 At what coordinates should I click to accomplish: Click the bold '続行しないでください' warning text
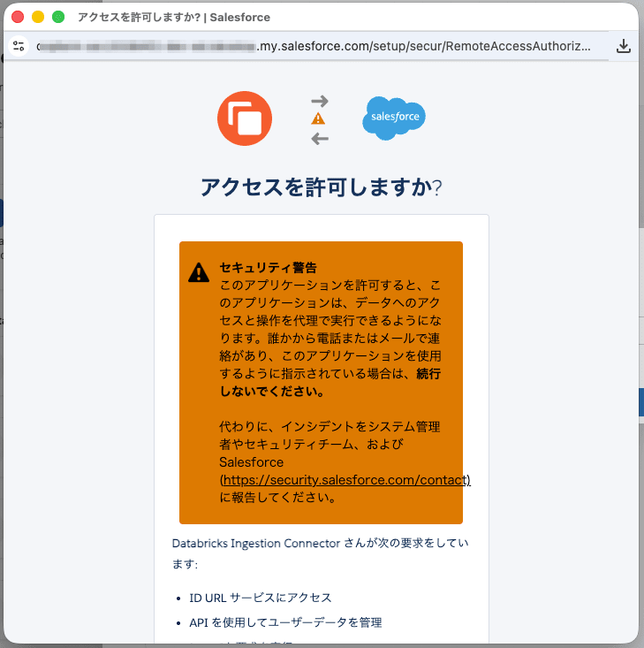coord(330,383)
